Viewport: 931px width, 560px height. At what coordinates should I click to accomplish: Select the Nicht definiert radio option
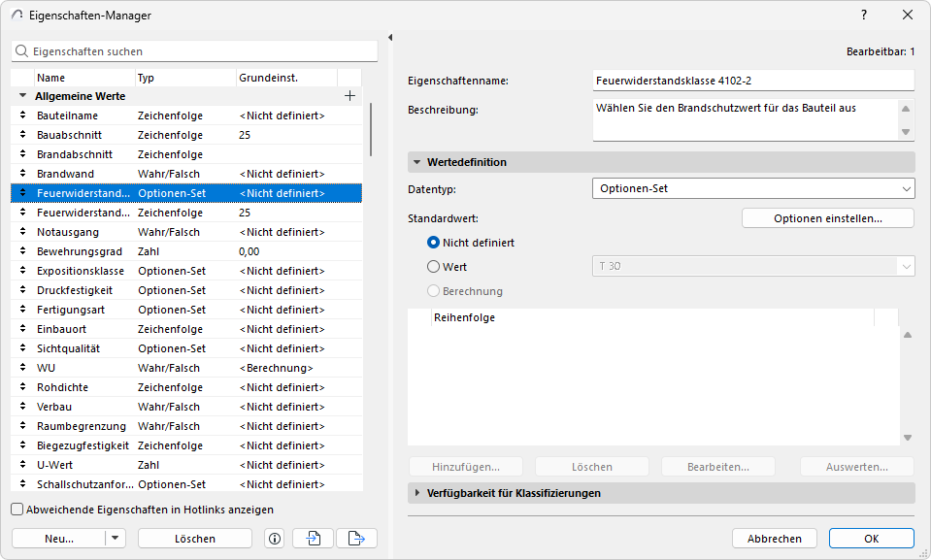(434, 243)
